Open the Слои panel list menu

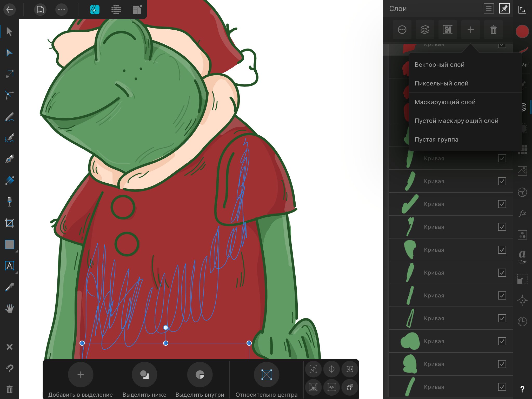click(x=489, y=9)
